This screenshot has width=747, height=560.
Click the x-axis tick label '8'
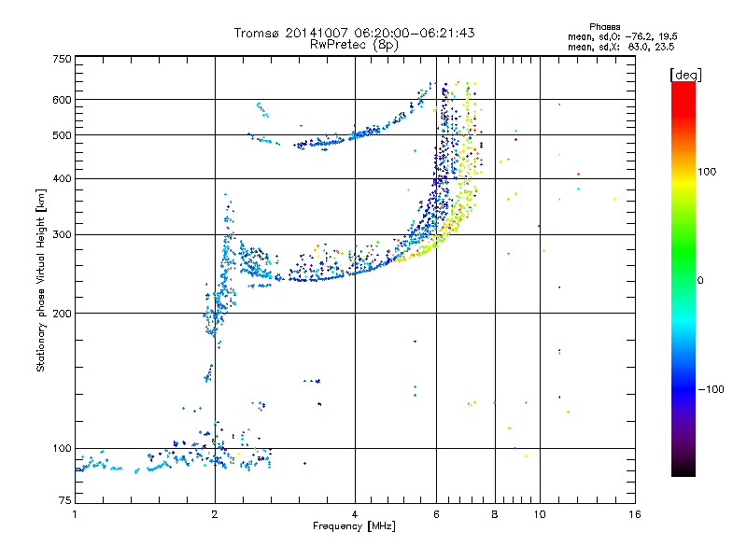495,514
